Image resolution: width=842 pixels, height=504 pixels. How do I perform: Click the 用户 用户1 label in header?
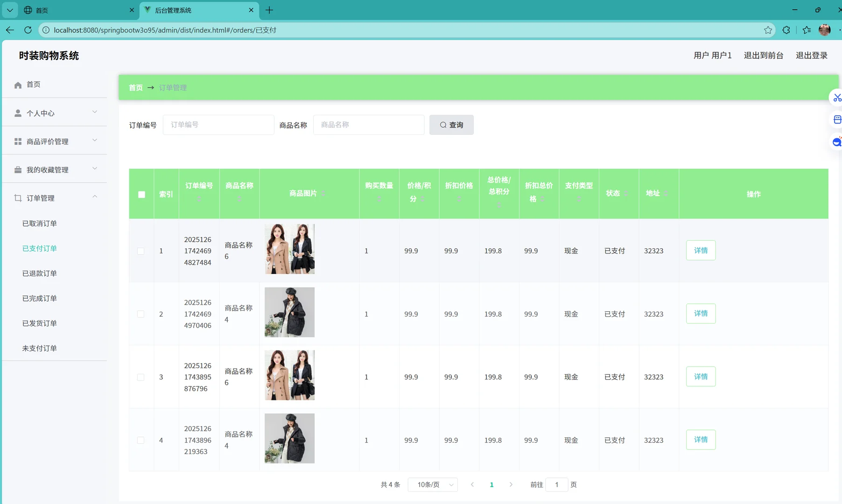(713, 56)
